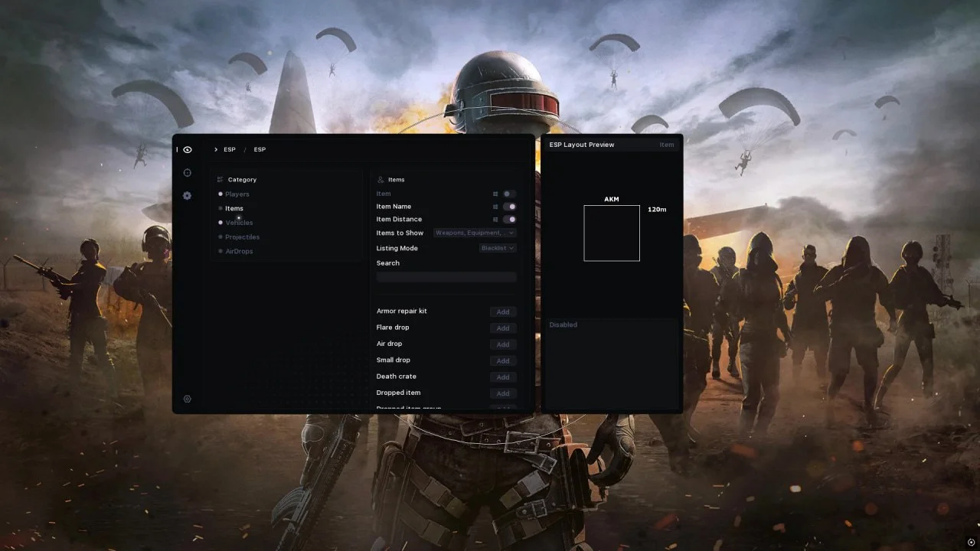Click the small cog icon at sidebar bottom

tap(188, 399)
